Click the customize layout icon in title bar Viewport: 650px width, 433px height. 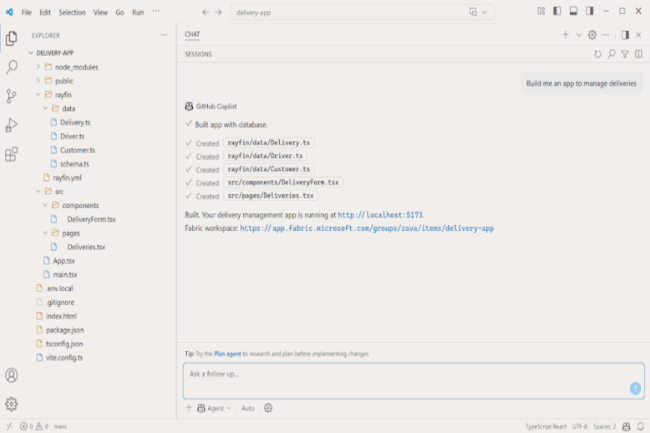pos(541,11)
